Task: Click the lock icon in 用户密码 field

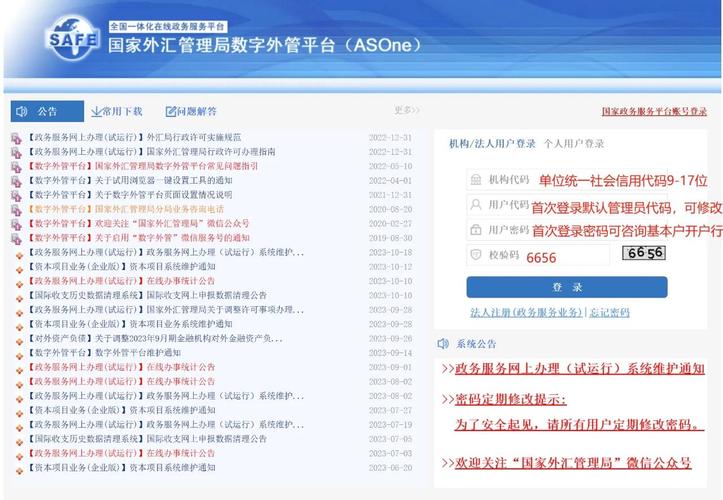Action: point(476,229)
